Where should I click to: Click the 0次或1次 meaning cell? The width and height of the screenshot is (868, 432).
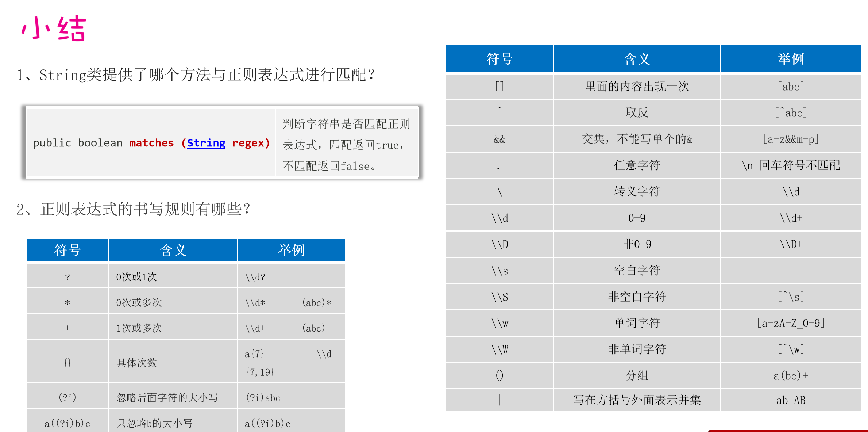(136, 277)
